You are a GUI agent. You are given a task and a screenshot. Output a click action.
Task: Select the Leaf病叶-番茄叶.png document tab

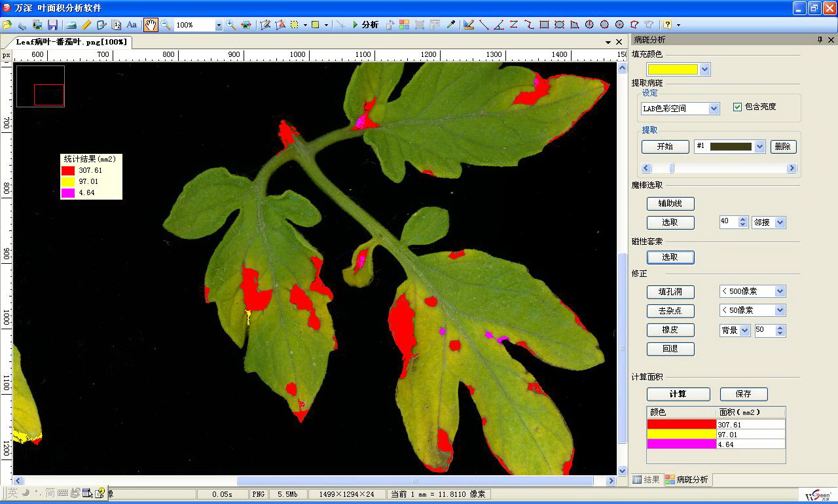[72, 42]
